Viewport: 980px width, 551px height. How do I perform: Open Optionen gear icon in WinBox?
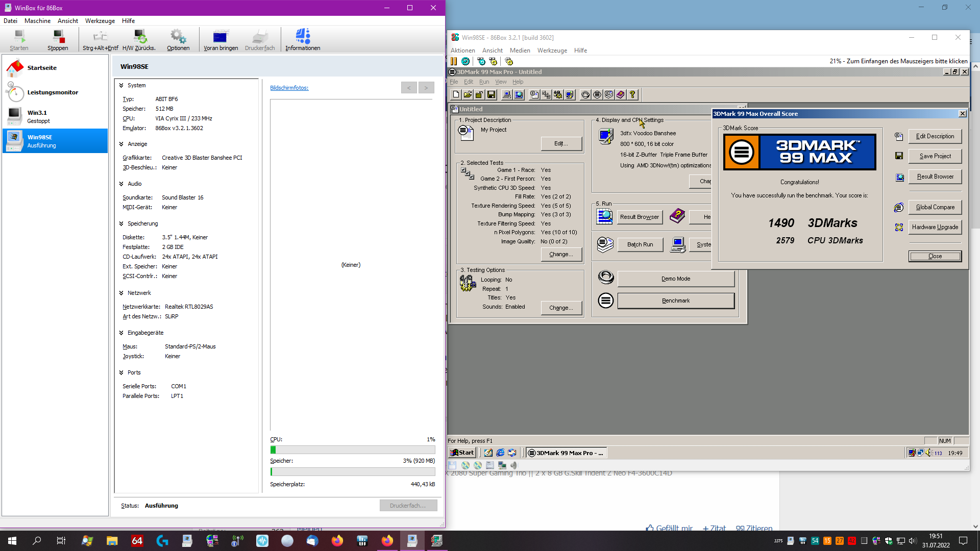tap(178, 37)
